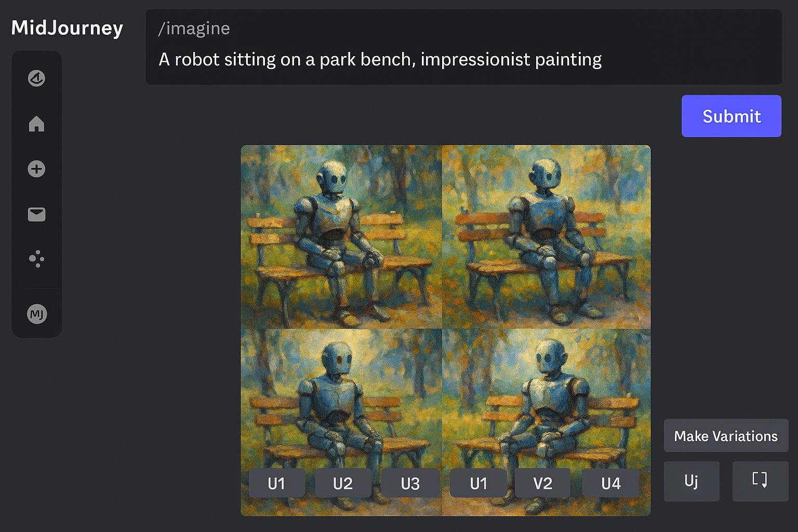Click the plus create icon in sidebar

(36, 169)
